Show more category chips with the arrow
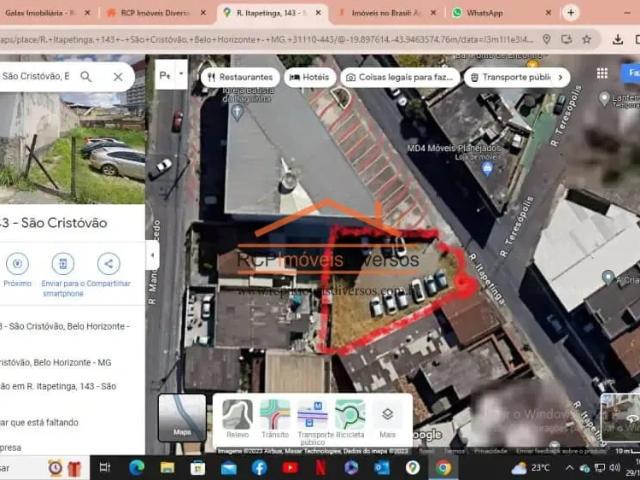The image size is (640, 480). [560, 77]
